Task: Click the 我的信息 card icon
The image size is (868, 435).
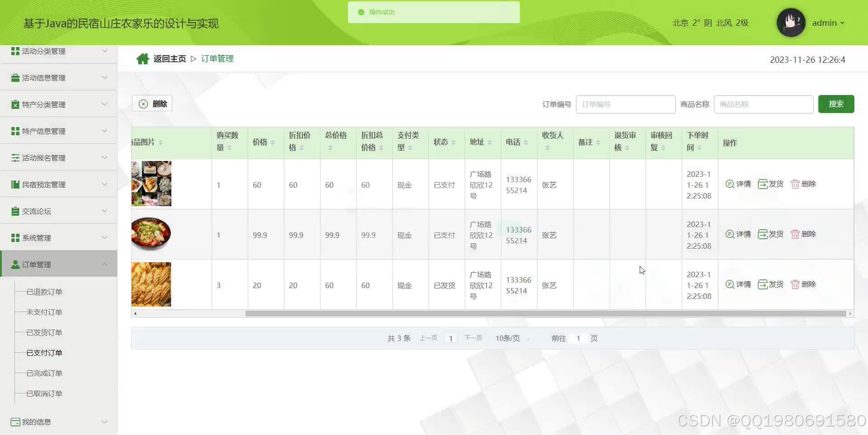Action: point(15,422)
